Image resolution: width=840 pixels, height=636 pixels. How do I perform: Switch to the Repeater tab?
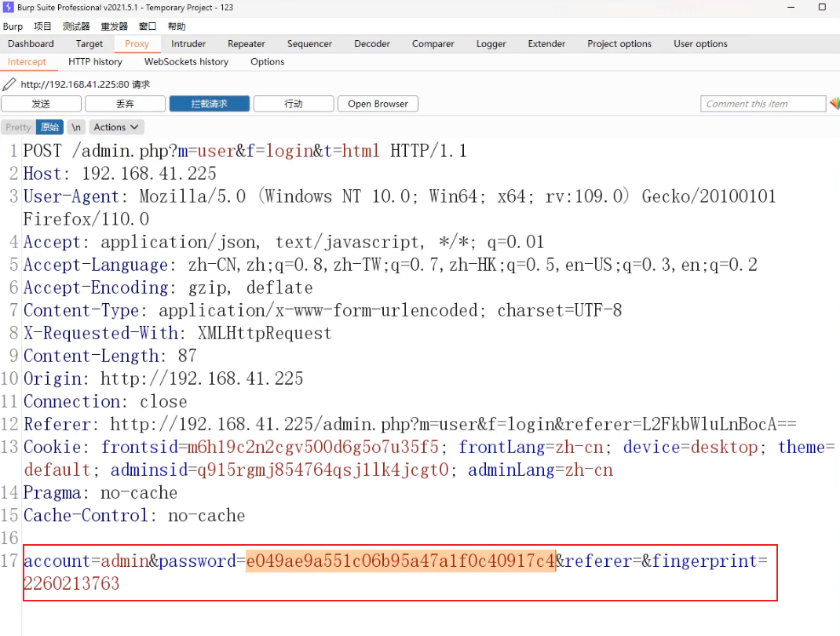coord(247,44)
